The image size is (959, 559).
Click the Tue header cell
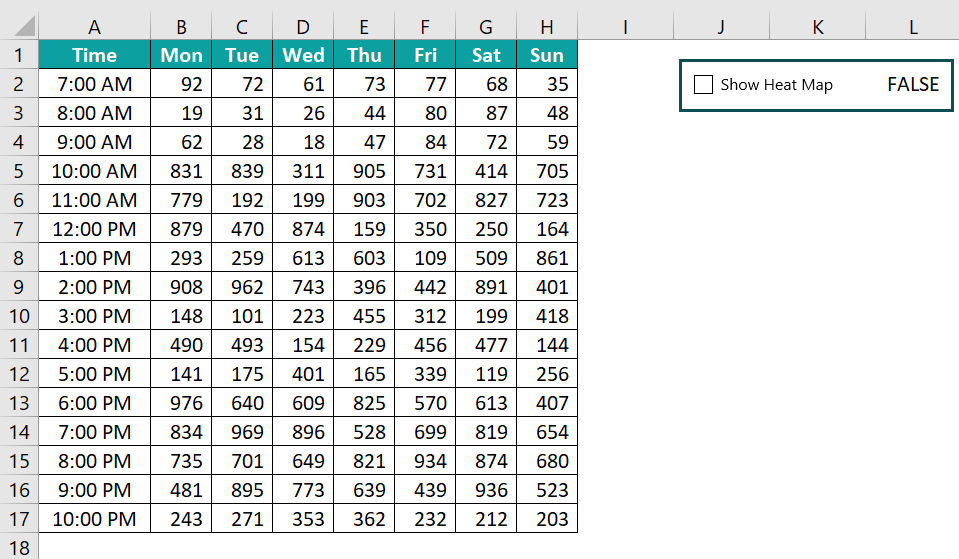(x=242, y=55)
